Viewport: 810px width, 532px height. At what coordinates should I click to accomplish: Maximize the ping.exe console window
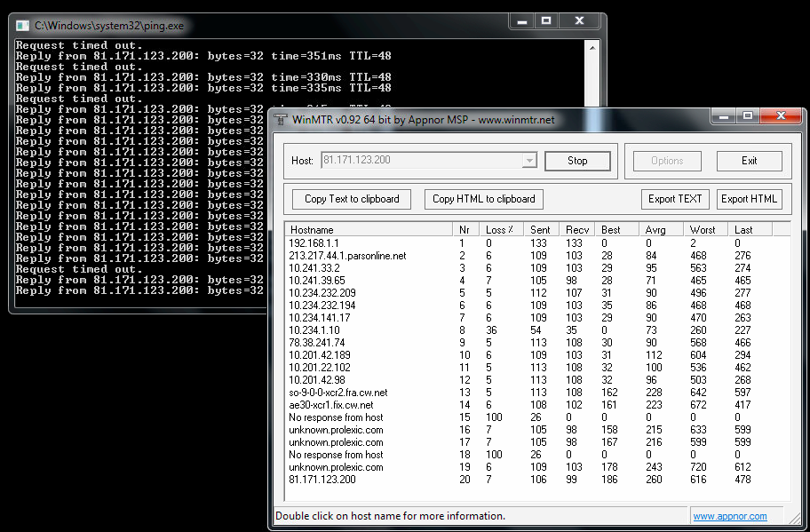[x=546, y=21]
